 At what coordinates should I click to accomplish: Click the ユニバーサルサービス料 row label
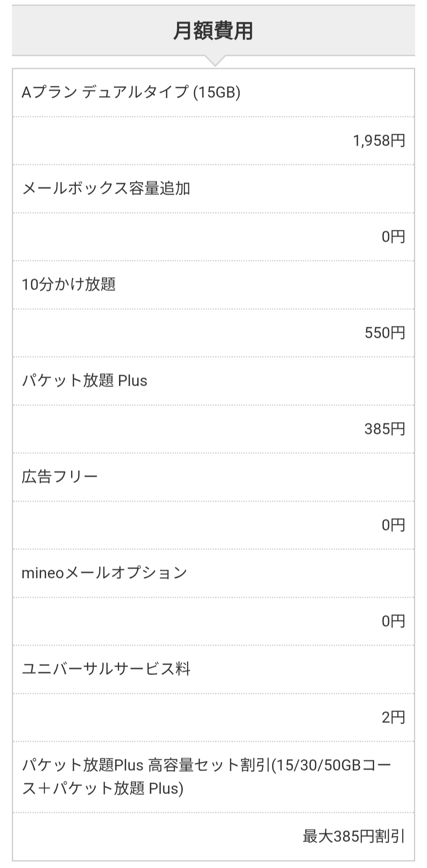click(106, 669)
